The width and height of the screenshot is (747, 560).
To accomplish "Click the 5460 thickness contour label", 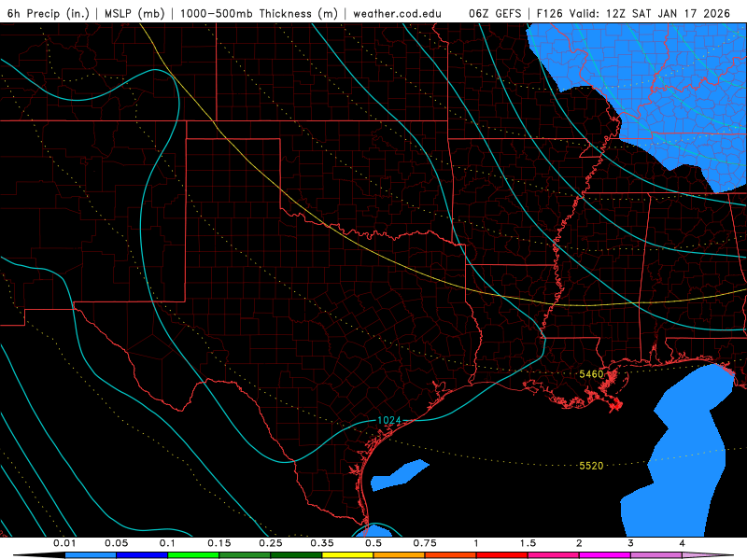I will tap(591, 374).
